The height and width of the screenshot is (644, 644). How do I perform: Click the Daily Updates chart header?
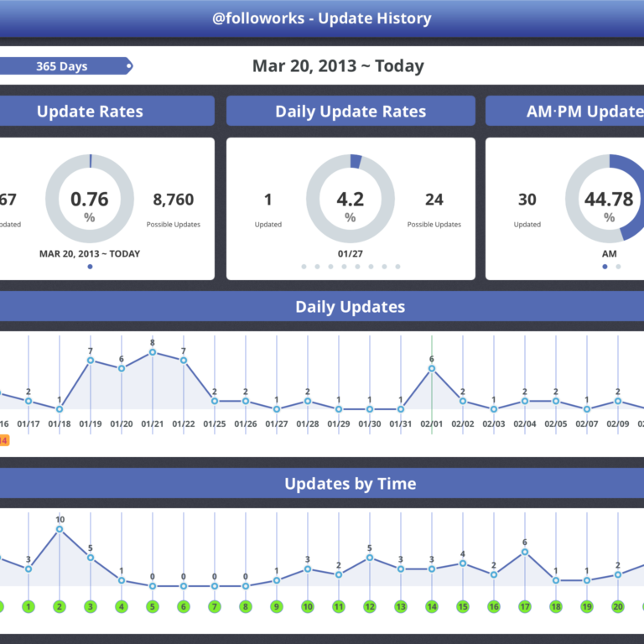point(350,307)
